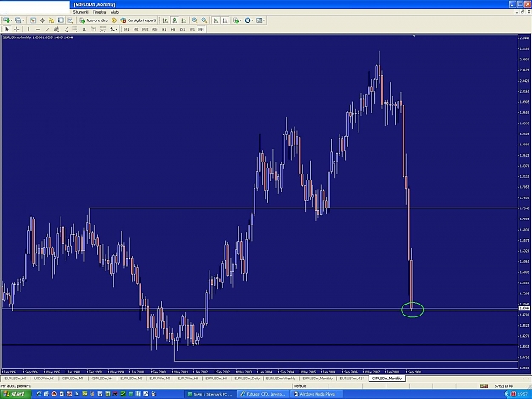This screenshot has width=532, height=399.
Task: Switch to the EURUSDm,Monthly chart tab
Action: pyautogui.click(x=317, y=379)
